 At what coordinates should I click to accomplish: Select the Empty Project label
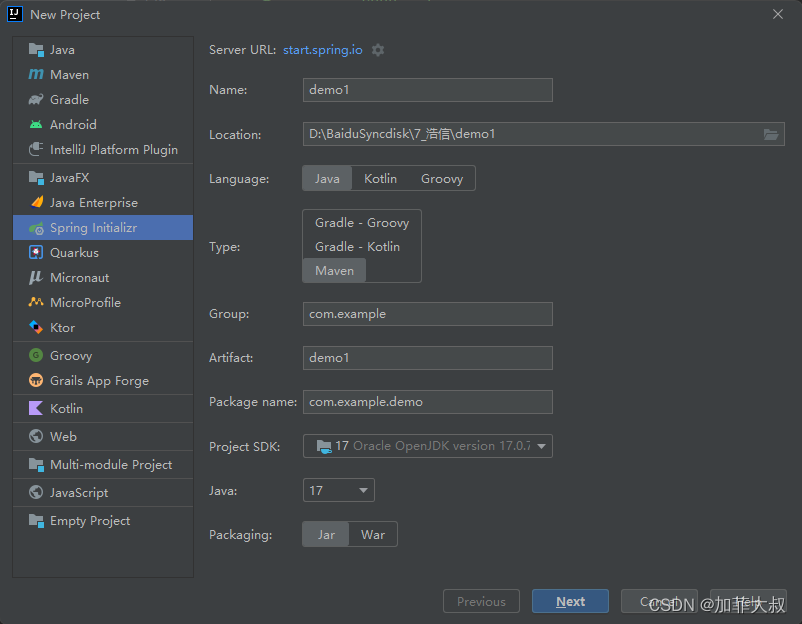[x=90, y=521]
